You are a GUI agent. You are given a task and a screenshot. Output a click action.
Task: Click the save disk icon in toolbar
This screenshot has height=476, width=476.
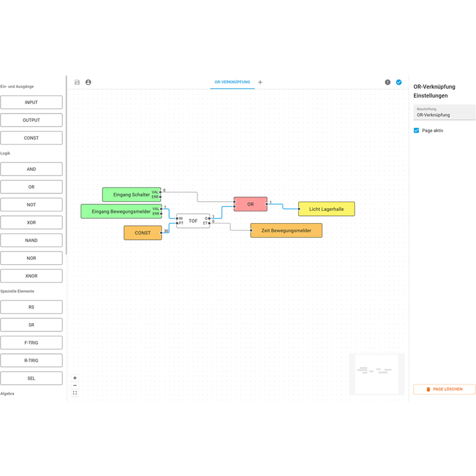tap(77, 82)
